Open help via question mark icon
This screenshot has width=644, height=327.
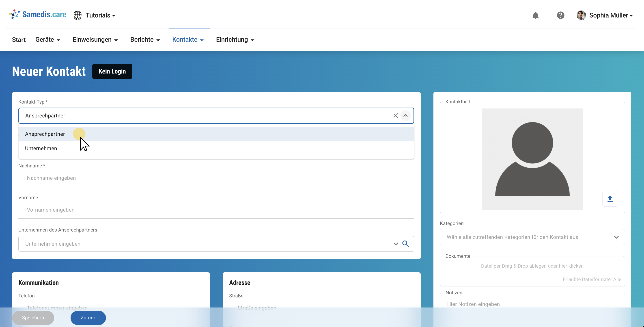tap(560, 15)
